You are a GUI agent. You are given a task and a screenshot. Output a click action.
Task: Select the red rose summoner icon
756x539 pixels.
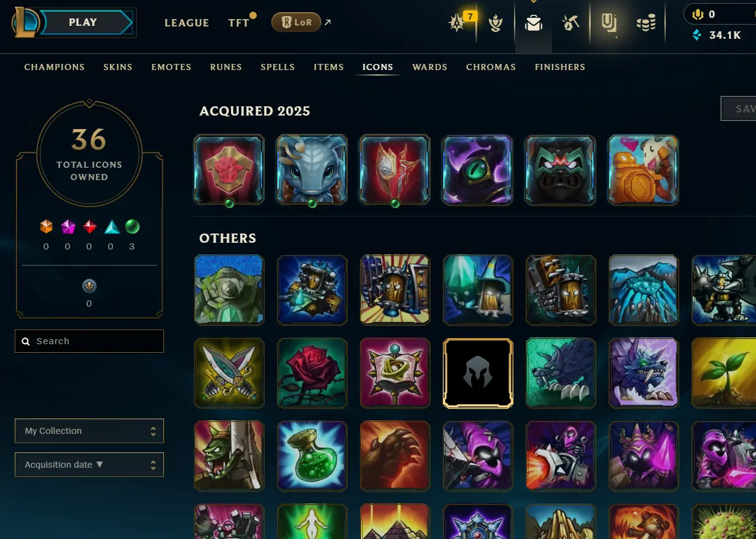(x=312, y=373)
